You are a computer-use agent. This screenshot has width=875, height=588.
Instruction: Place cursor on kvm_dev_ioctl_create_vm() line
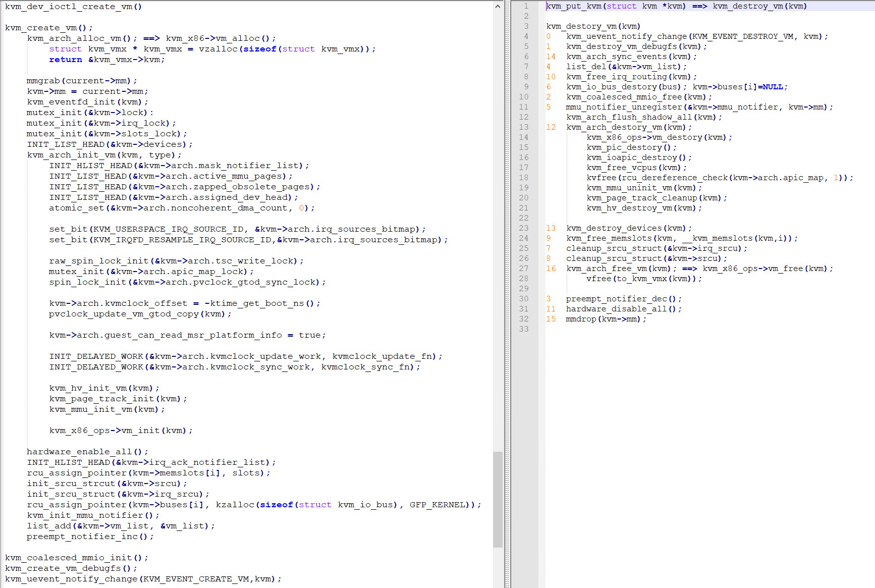[x=73, y=7]
